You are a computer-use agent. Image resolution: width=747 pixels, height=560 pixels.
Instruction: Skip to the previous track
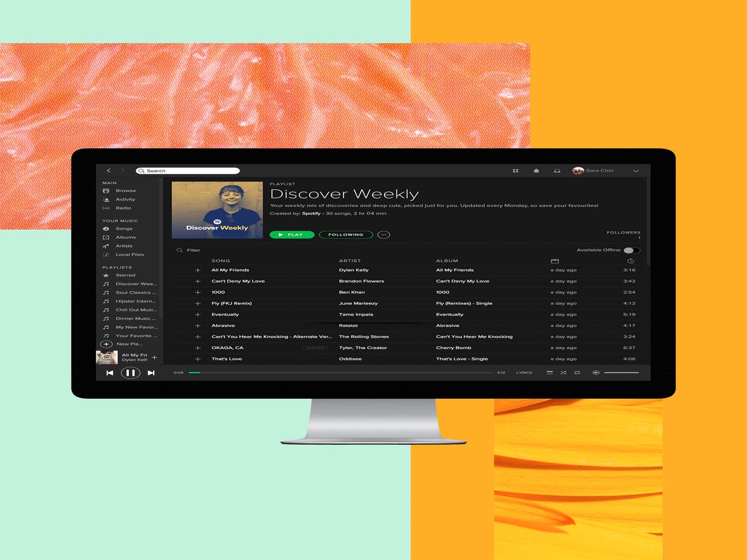coord(110,373)
